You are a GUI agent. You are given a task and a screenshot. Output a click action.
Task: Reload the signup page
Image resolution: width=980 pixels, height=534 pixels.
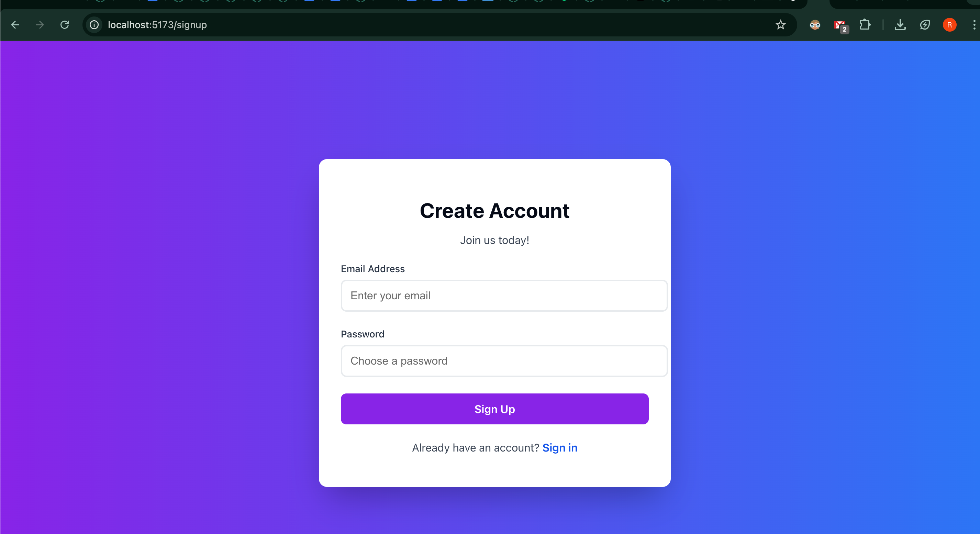pyautogui.click(x=65, y=25)
